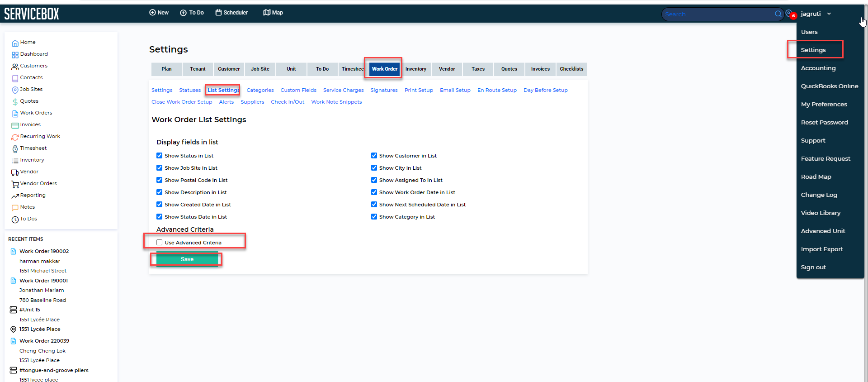Click the plus icon beside New
The height and width of the screenshot is (382, 868).
(x=152, y=13)
